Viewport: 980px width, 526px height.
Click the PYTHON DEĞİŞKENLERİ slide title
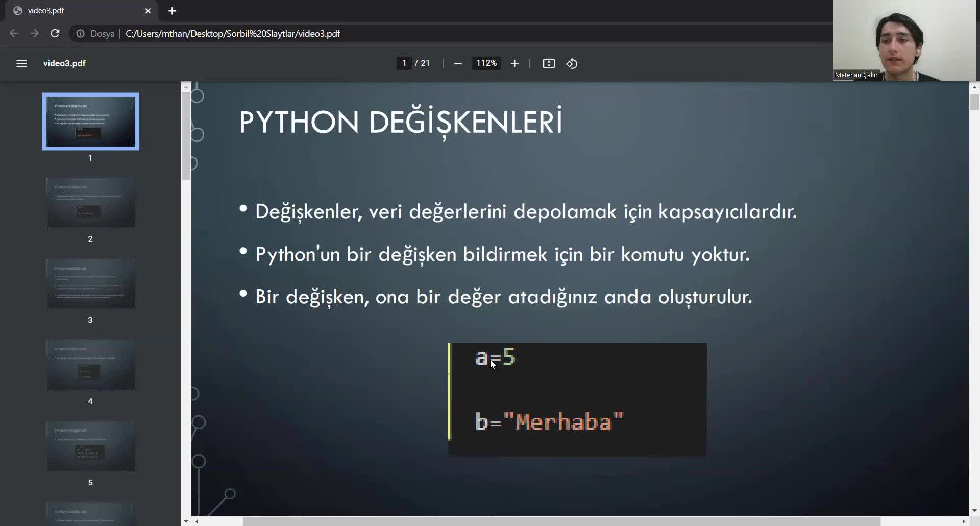tap(401, 123)
